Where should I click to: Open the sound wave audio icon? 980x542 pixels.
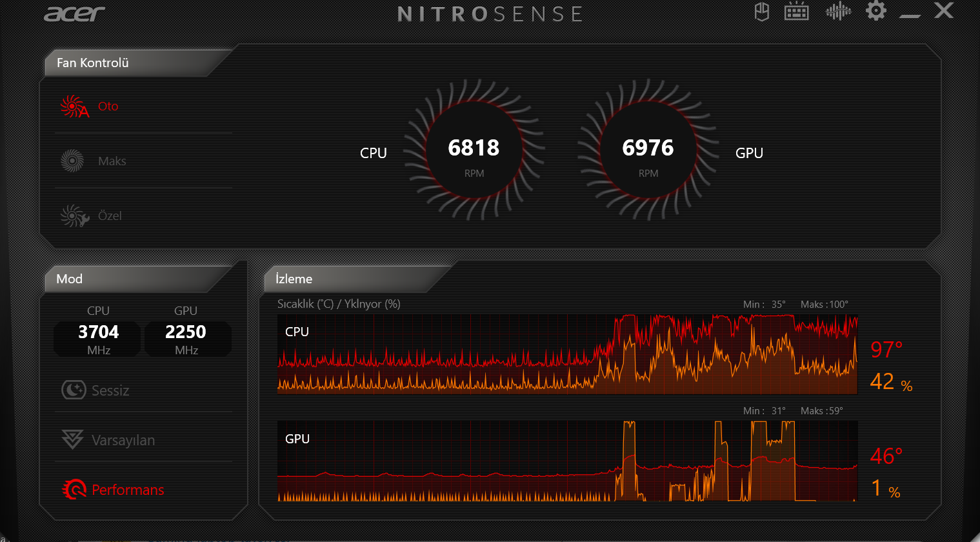(x=838, y=12)
